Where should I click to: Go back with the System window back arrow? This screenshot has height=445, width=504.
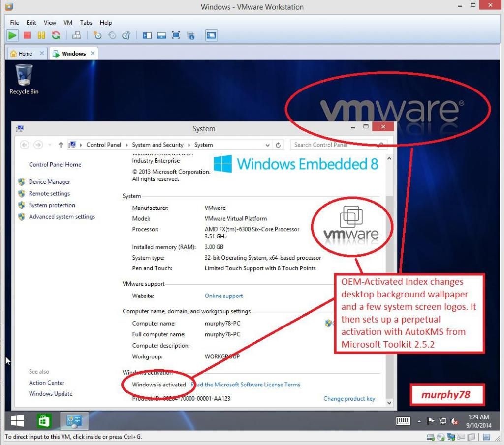24,145
